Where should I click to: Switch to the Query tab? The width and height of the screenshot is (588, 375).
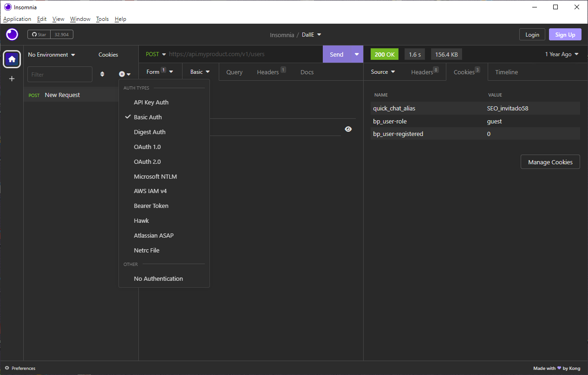[x=234, y=72]
